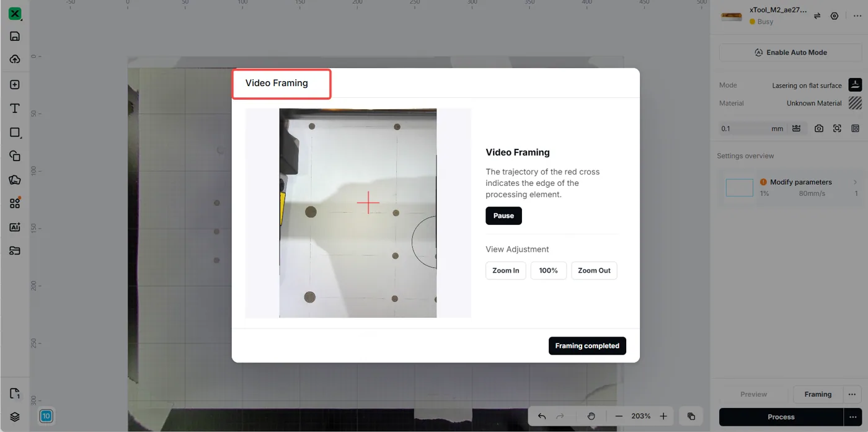Open the cloud upload icon
The image size is (868, 432).
click(15, 60)
